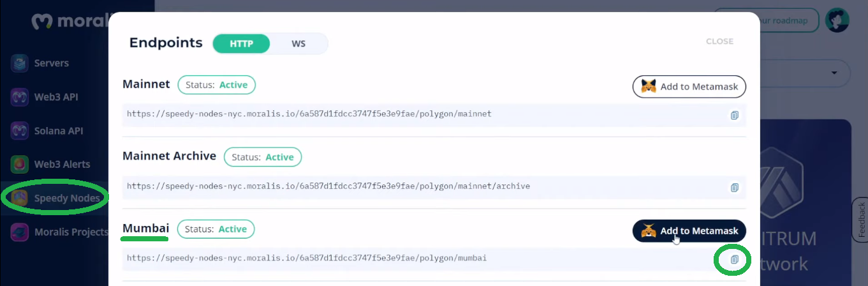Click the Mumbai heading
Viewport: 868px width, 286px height.
click(146, 229)
